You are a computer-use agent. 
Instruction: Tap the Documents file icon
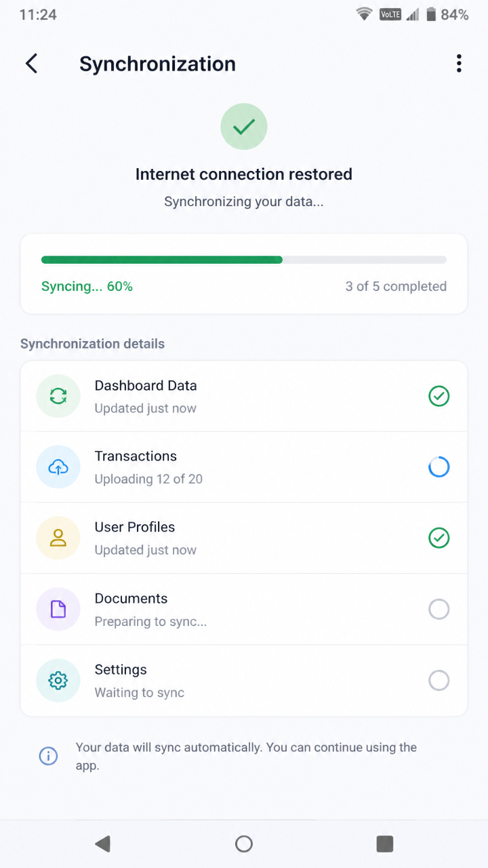pyautogui.click(x=58, y=609)
